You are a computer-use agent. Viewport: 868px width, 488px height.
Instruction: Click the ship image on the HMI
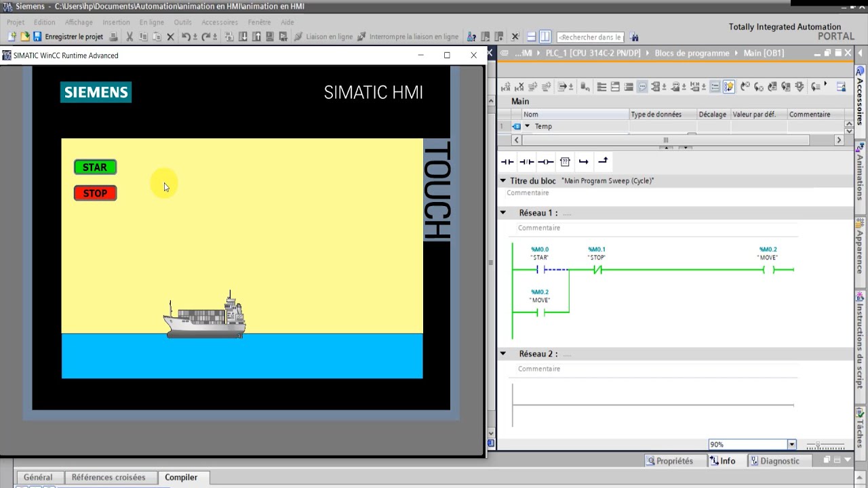point(204,314)
